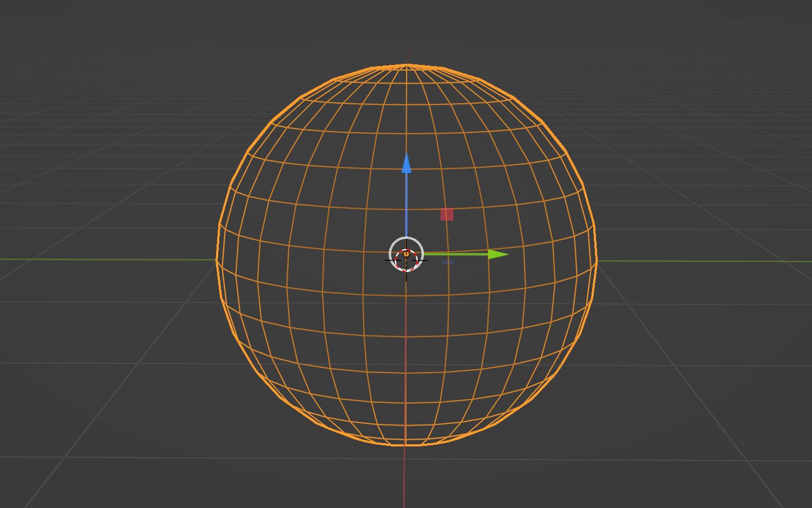
Task: Select the red square plane-move handle
Action: pyautogui.click(x=447, y=214)
